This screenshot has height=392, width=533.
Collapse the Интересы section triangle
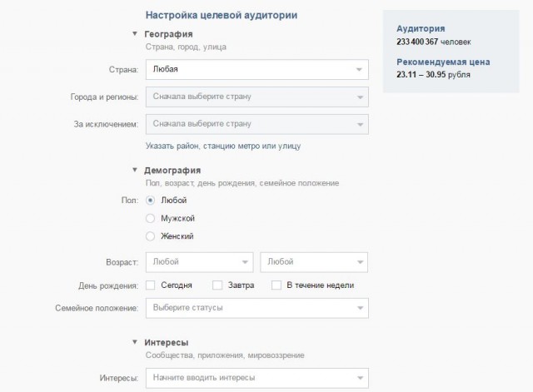(135, 342)
